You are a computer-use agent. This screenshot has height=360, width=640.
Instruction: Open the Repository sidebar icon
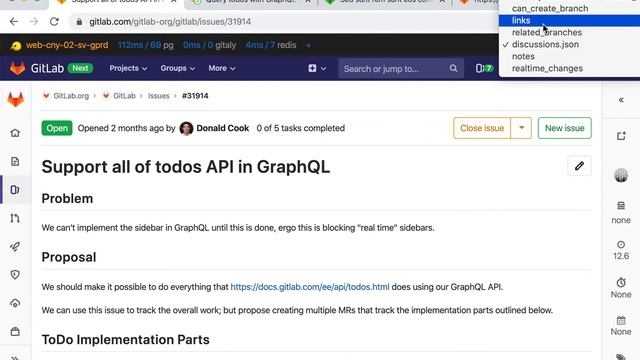pos(15,161)
